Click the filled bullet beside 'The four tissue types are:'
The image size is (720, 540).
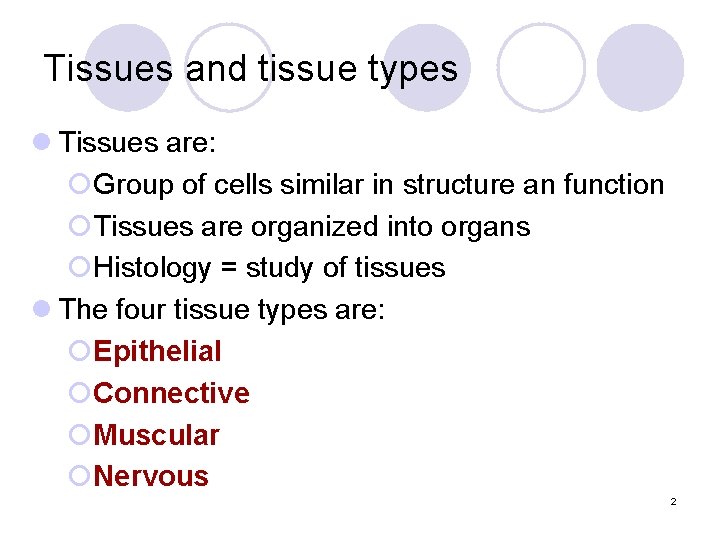pos(42,309)
